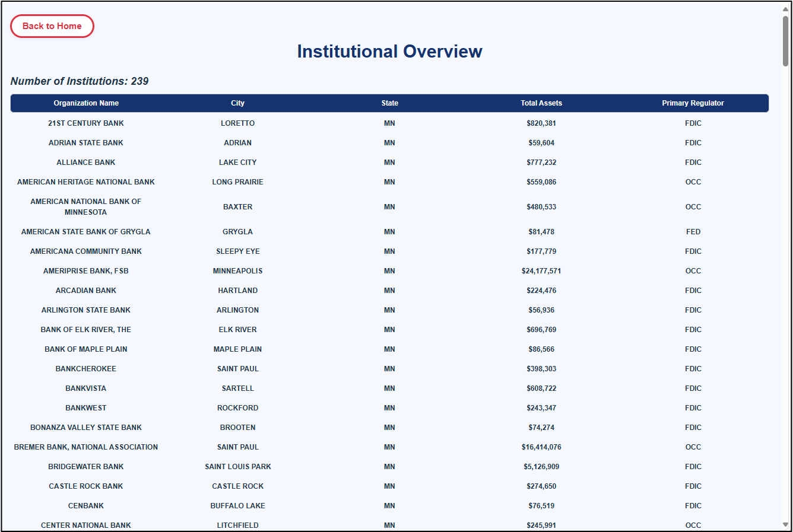Viewport: 793px width, 532px height.
Task: Select BONANZA VALLEY STATE BANK
Action: click(86, 428)
